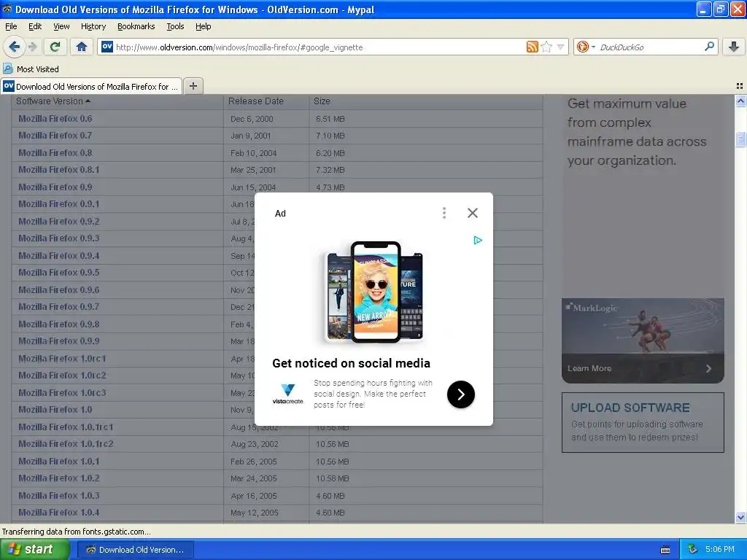Open the File menu
747x560 pixels.
11,27
